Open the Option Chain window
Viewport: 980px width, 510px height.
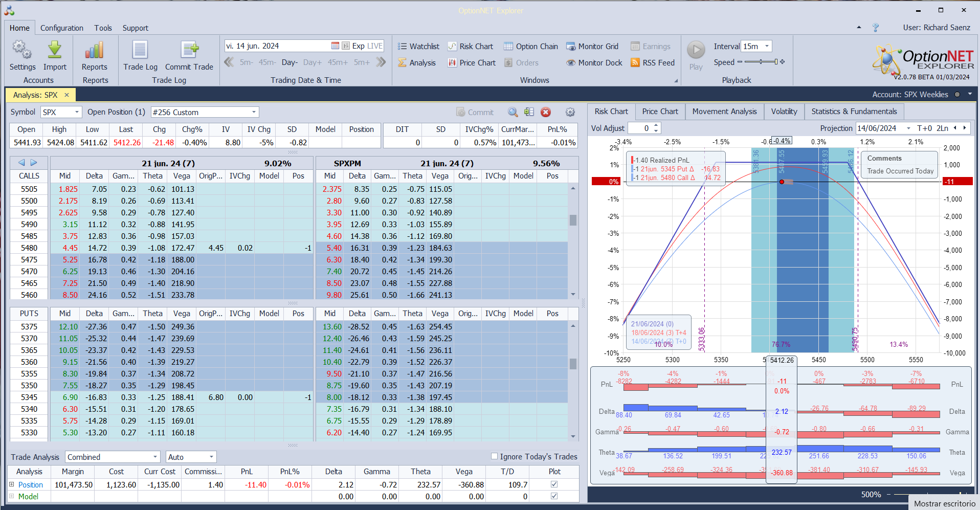(531, 46)
